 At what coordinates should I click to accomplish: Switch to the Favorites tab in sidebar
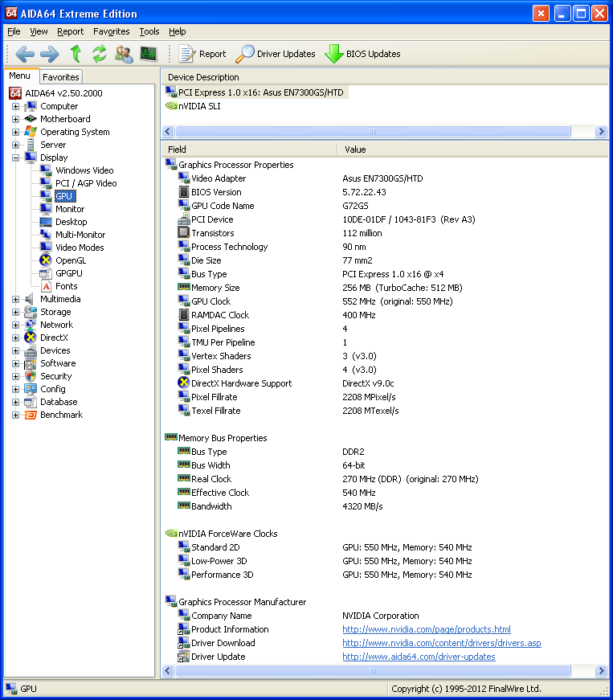pyautogui.click(x=61, y=77)
